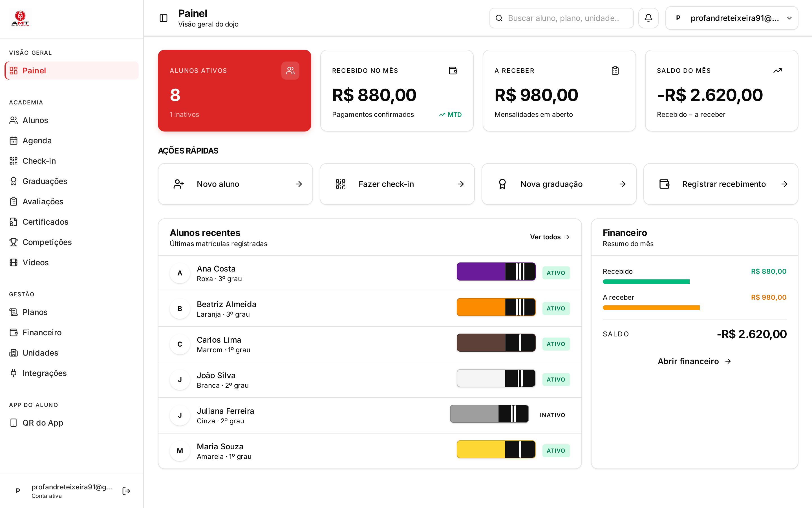This screenshot has width=812, height=508.
Task: Click the Nova graduação medal icon
Action: tap(502, 184)
